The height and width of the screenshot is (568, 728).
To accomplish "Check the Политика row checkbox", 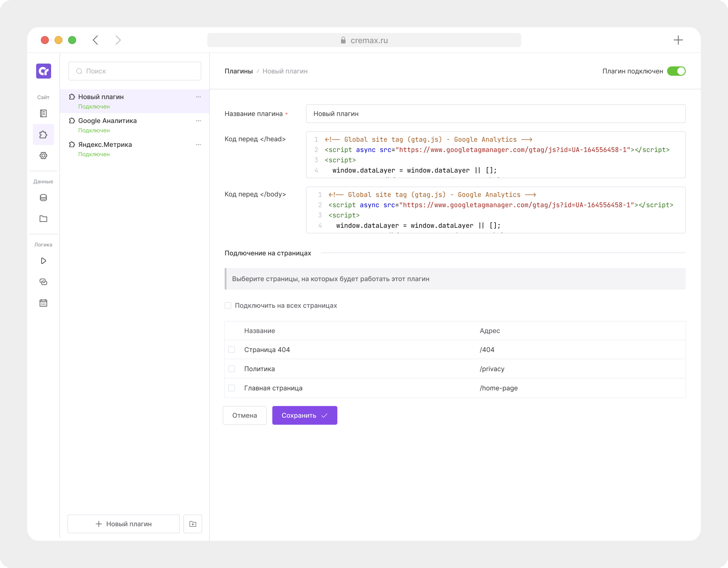I will tap(232, 369).
